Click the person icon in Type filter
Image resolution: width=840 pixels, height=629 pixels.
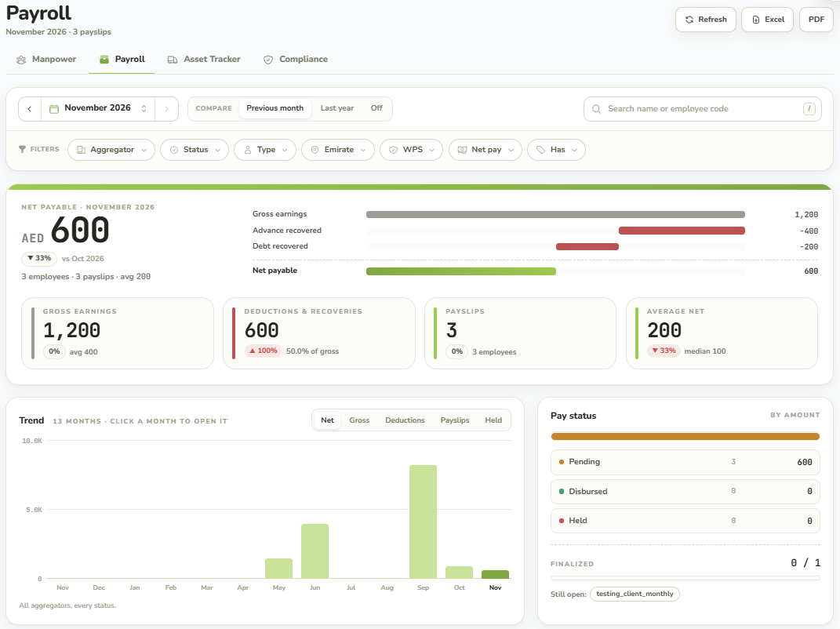248,150
